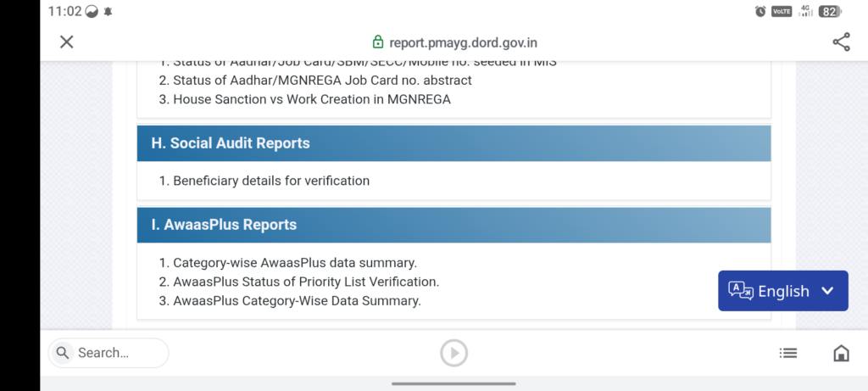The height and width of the screenshot is (391, 868).
Task: Expand language options chevron arrow
Action: tap(827, 291)
